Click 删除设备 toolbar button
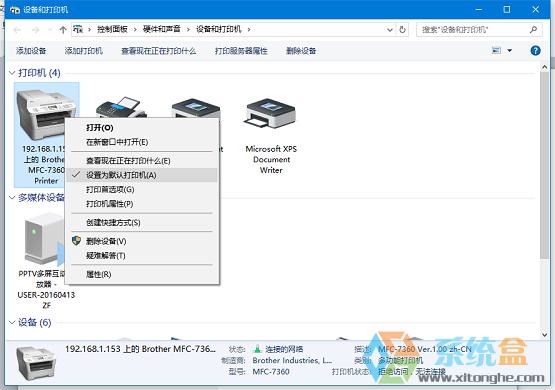Screen dimensions: 555x390 pos(301,51)
